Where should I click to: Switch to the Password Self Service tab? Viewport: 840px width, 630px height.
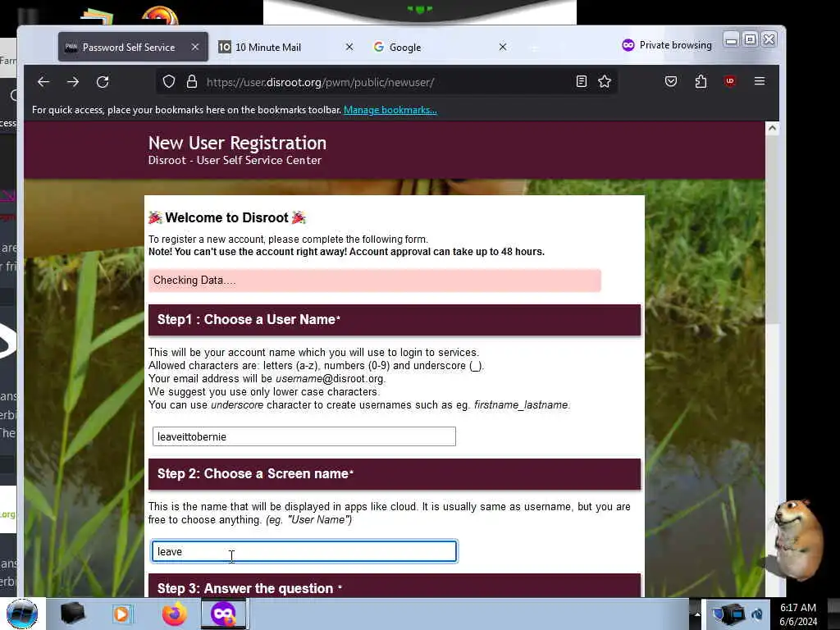133,47
